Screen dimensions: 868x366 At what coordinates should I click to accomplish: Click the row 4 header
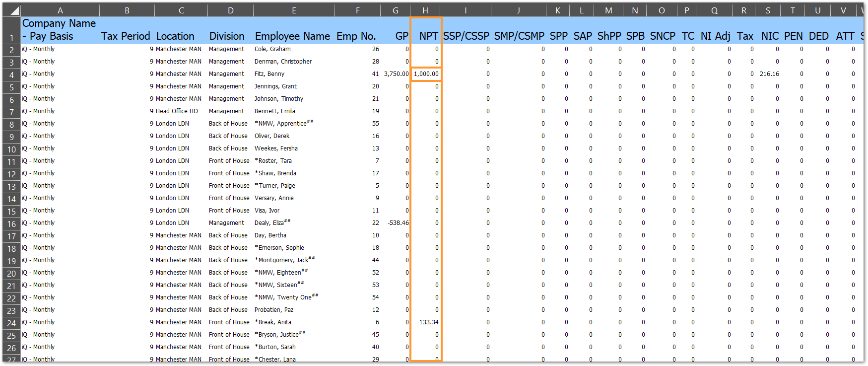[x=11, y=75]
